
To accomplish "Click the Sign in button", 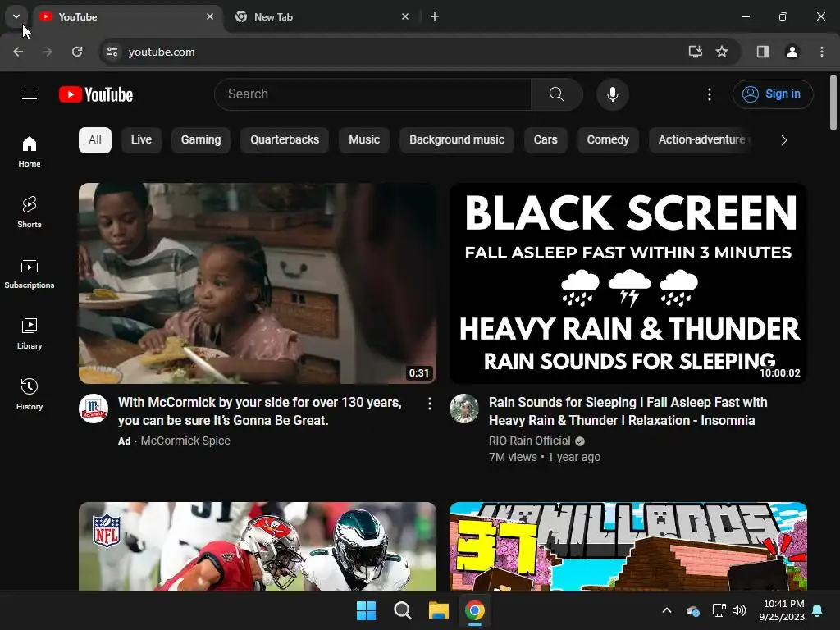I will click(x=773, y=94).
